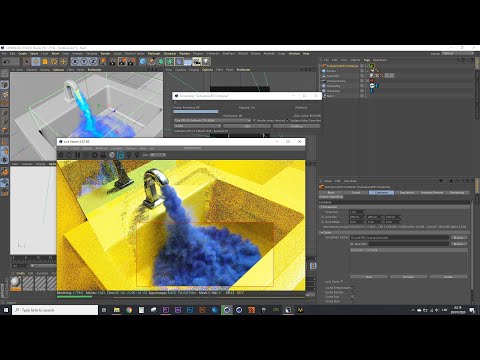Toggle the Cache Density checkbox

click(x=352, y=292)
